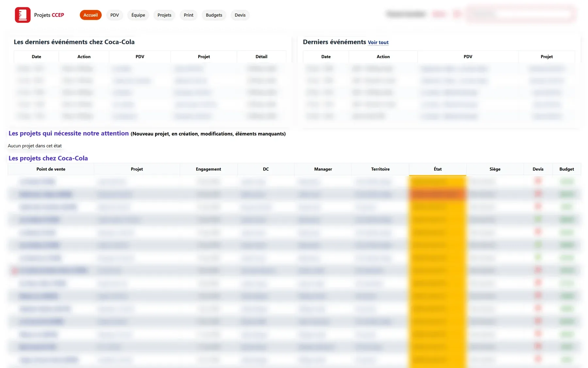Click Action header in Derniers événements table

click(x=383, y=57)
